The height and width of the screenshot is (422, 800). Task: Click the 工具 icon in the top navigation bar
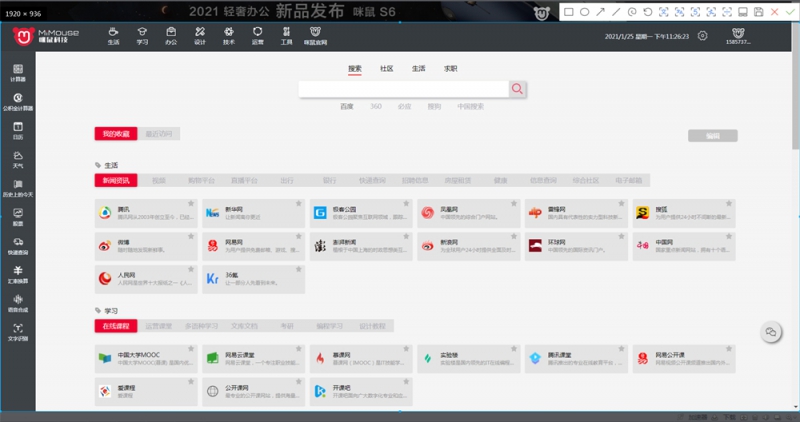click(286, 36)
